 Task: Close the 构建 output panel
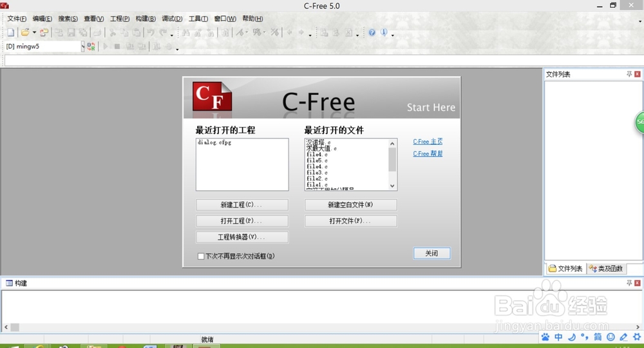coord(638,283)
